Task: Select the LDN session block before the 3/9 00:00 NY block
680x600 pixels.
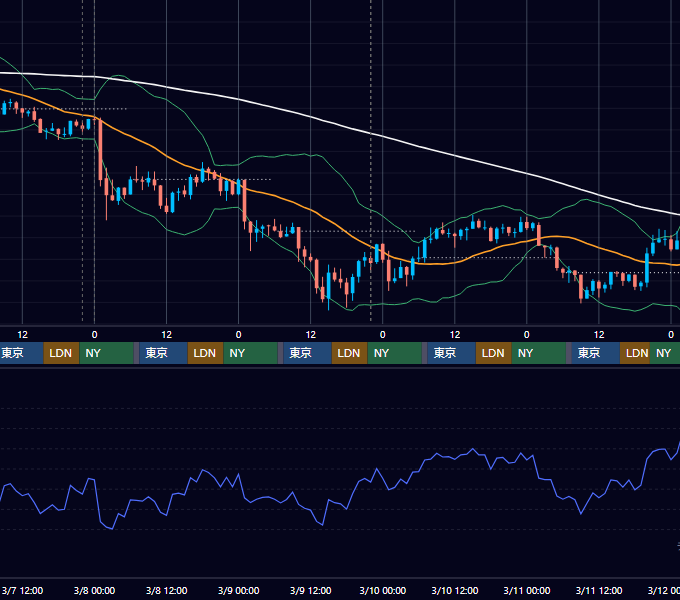Action: click(x=205, y=353)
